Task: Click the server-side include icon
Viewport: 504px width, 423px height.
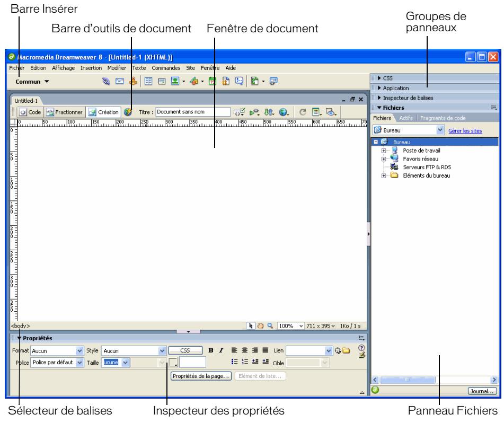Action: 226,81
